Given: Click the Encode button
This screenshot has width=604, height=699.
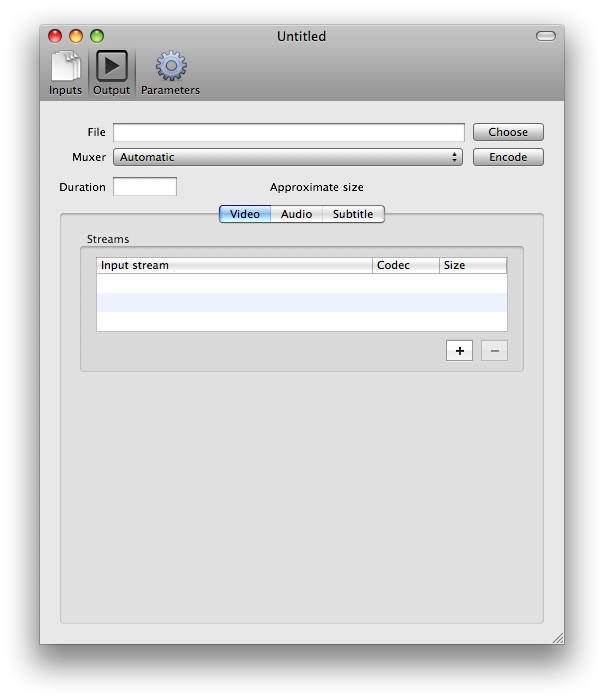Looking at the screenshot, I should coord(508,157).
